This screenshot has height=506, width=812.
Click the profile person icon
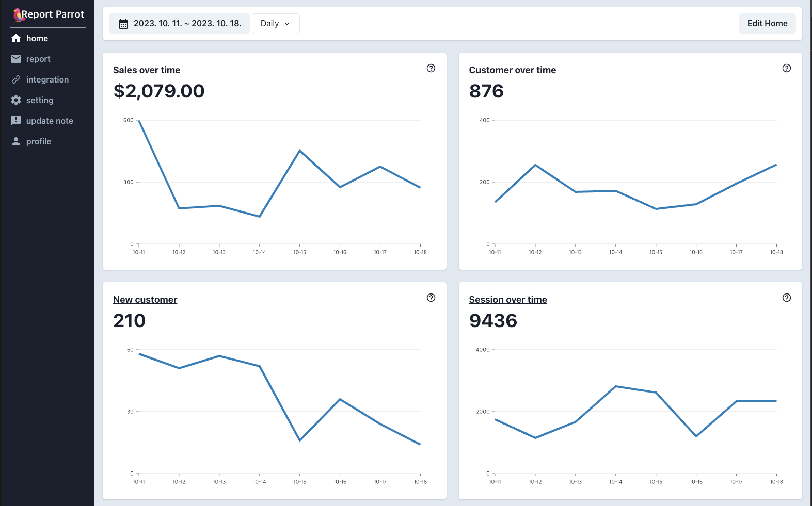pos(16,141)
